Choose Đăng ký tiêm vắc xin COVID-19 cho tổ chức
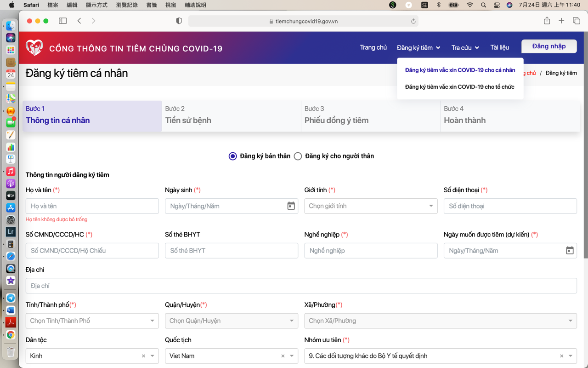 [459, 87]
